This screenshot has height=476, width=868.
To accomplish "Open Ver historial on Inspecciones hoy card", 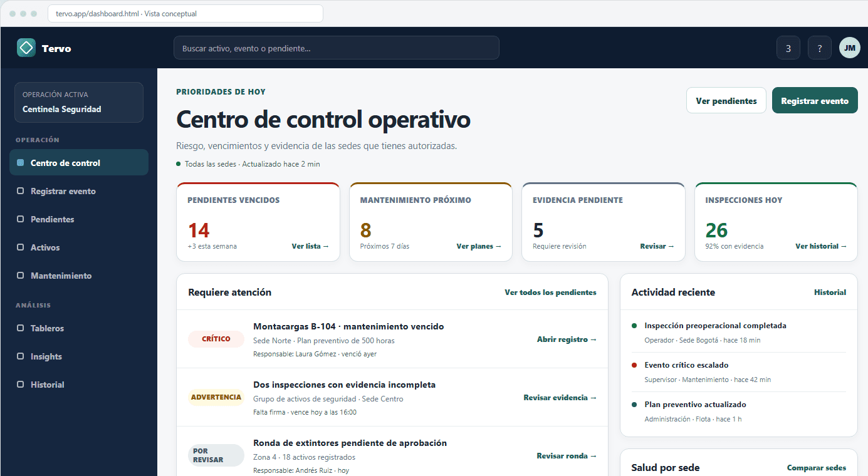I will [x=821, y=246].
